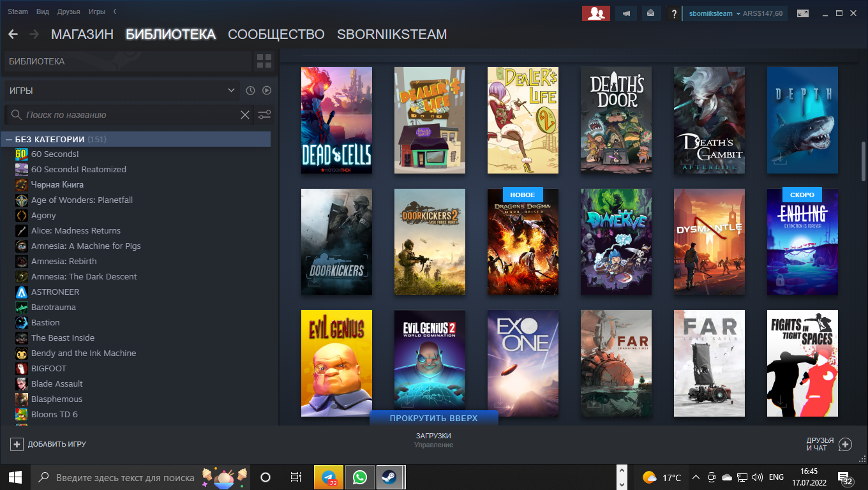Click plus icon to add a game

(x=17, y=444)
